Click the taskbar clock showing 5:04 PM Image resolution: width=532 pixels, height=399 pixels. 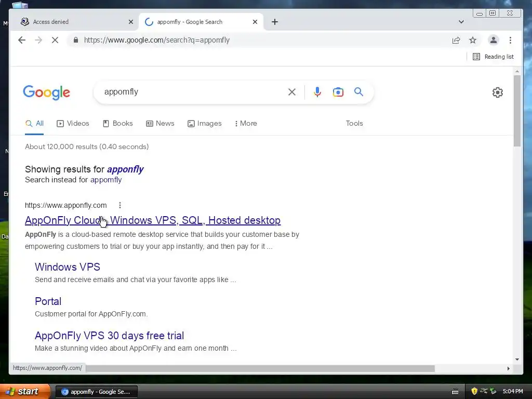(513, 392)
